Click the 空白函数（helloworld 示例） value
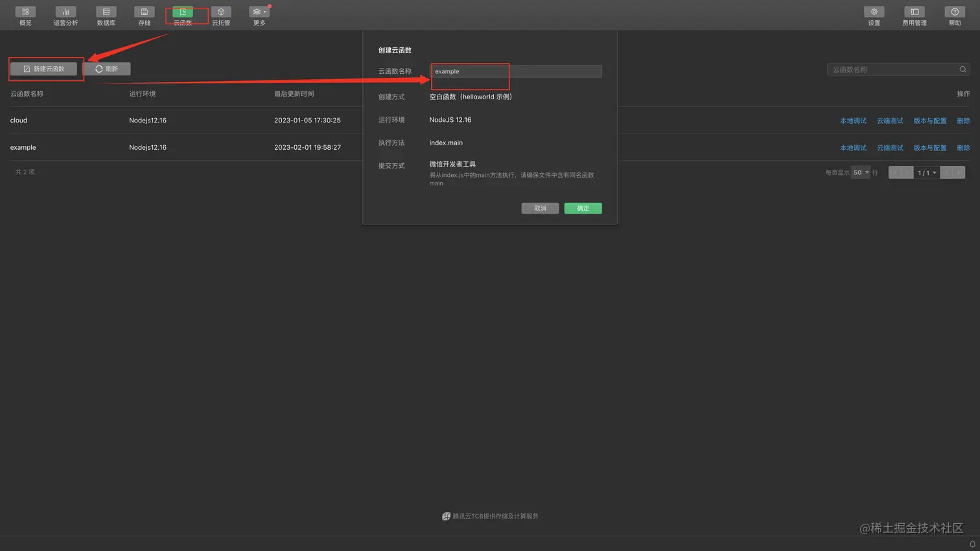The height and width of the screenshot is (551, 980). pos(471,97)
